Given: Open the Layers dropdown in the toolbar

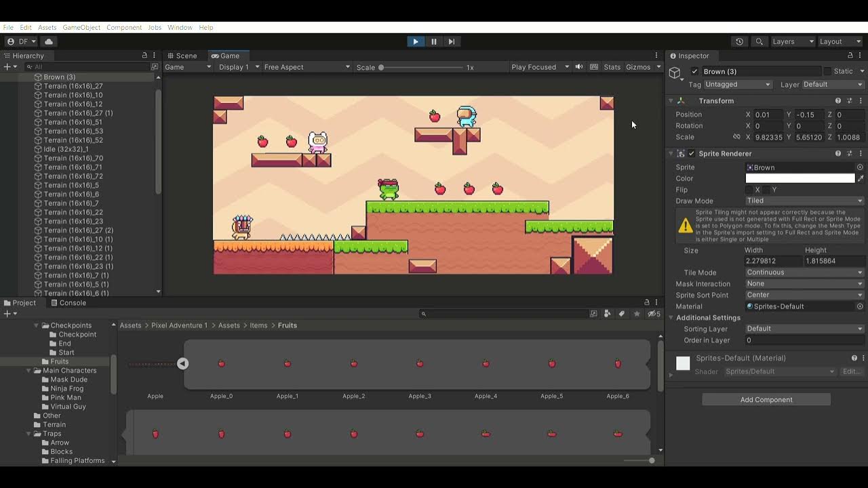Looking at the screenshot, I should [792, 41].
